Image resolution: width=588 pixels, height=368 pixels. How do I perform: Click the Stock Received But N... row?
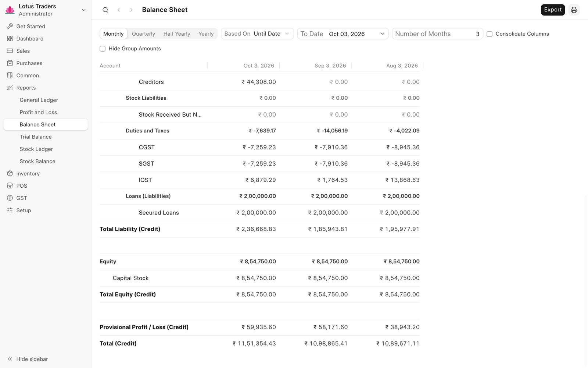(259, 115)
